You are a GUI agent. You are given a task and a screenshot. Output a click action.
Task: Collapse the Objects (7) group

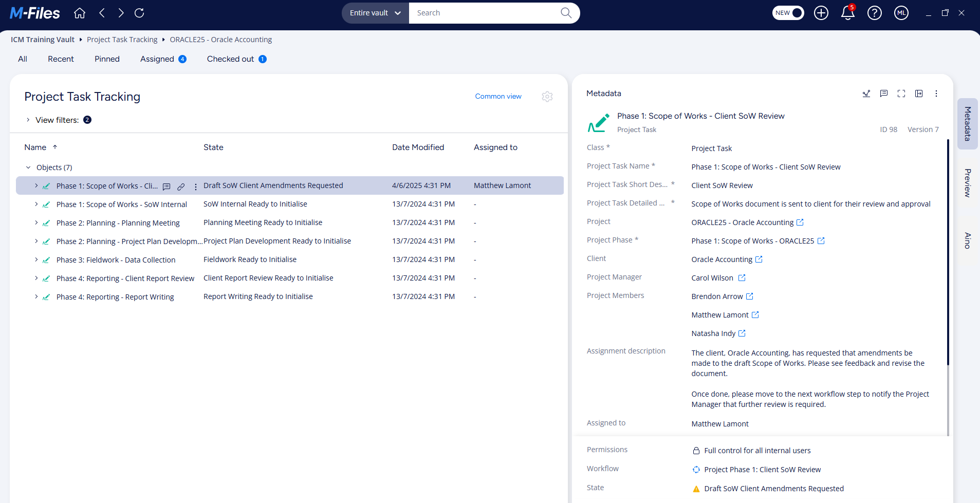pyautogui.click(x=28, y=167)
